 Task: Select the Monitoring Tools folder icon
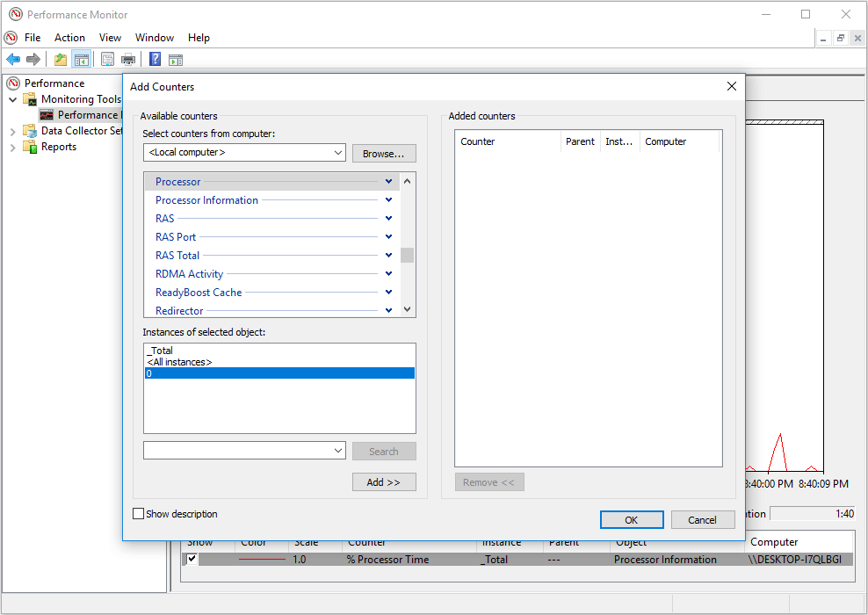coord(30,99)
